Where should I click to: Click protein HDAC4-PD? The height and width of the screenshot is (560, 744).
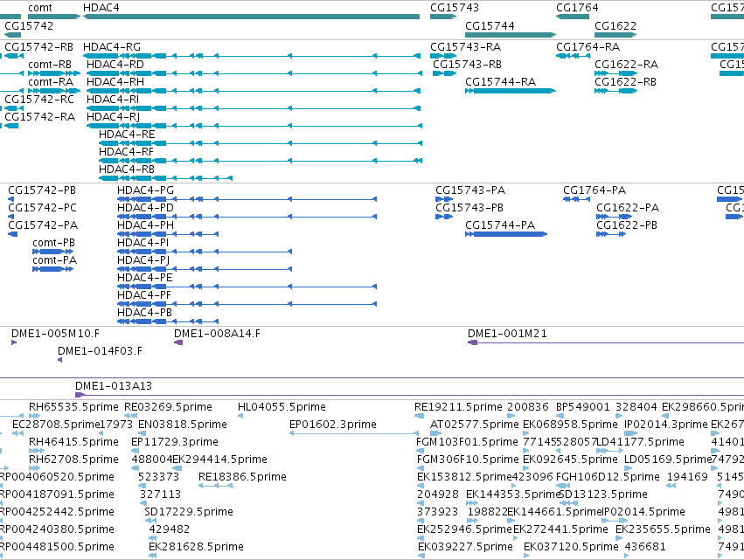(x=145, y=208)
